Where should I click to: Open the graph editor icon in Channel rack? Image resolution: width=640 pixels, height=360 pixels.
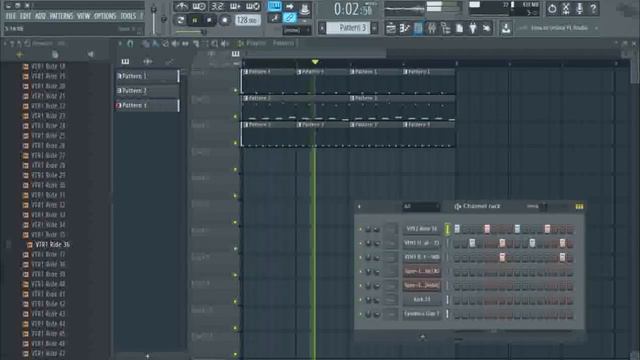pos(579,207)
